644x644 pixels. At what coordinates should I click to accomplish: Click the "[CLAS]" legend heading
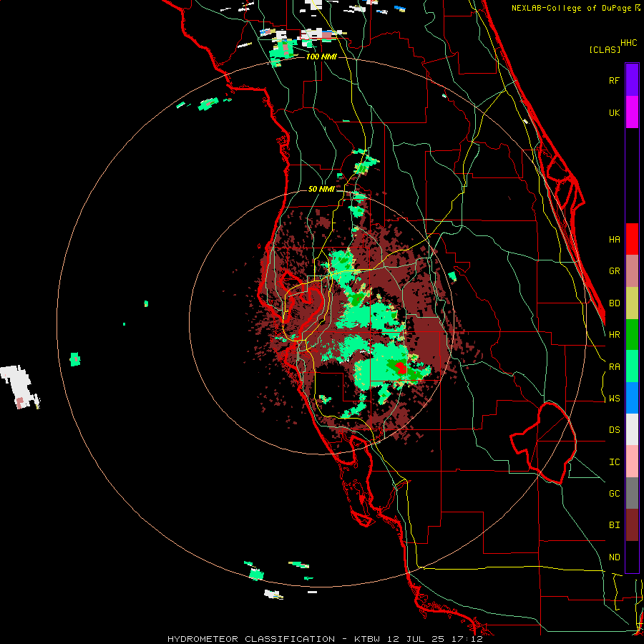coord(605,49)
